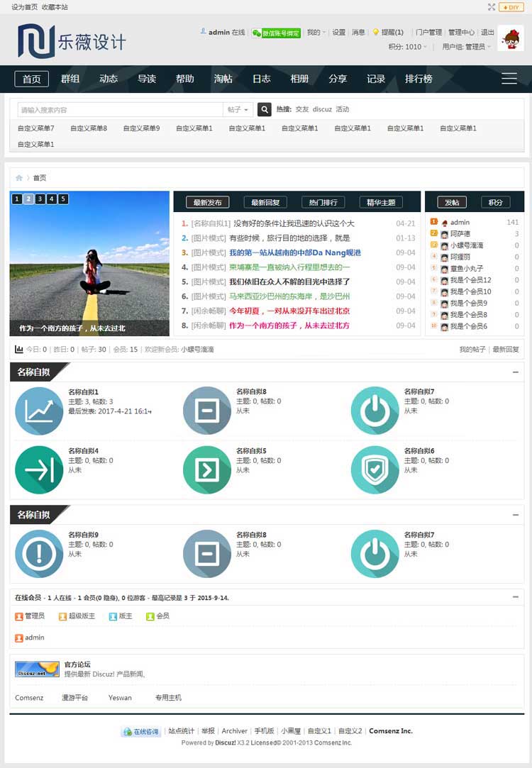Click the search input field

tap(120, 110)
